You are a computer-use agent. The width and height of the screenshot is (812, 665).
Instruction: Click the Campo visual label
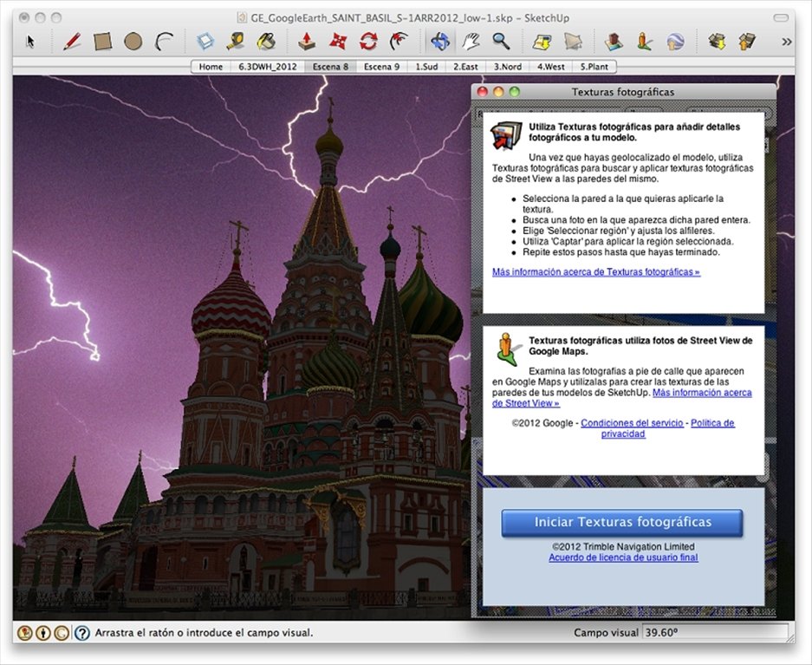coord(606,632)
